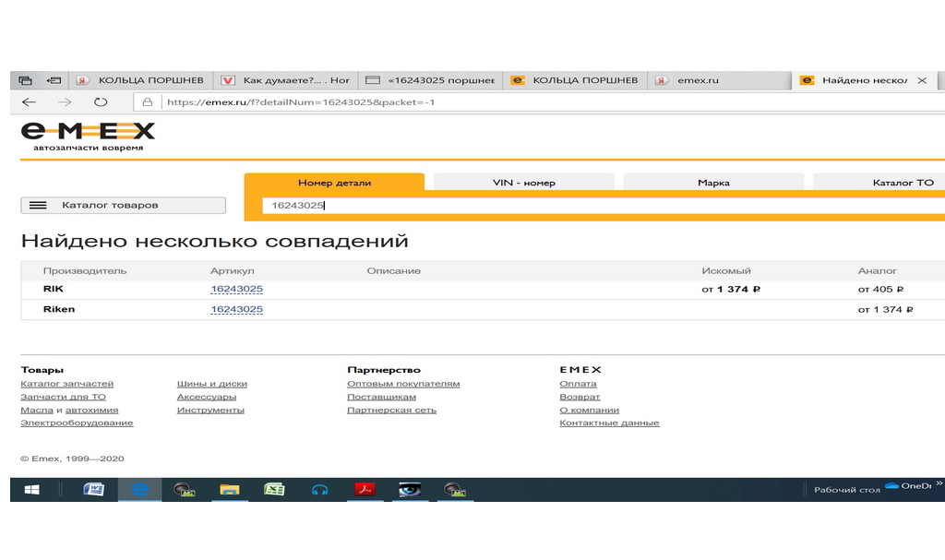Click the set these tabs aside icon
The width and height of the screenshot is (945, 560).
(54, 80)
